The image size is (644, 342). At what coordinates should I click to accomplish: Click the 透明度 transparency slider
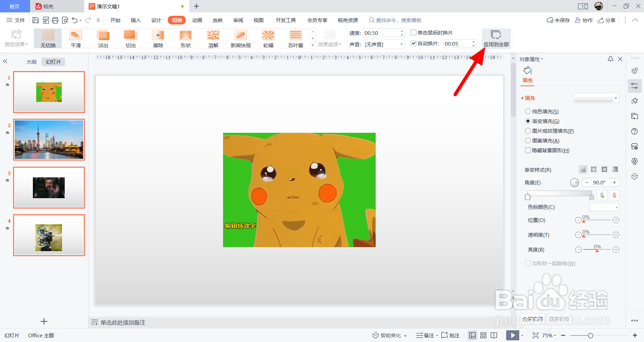coord(597,235)
